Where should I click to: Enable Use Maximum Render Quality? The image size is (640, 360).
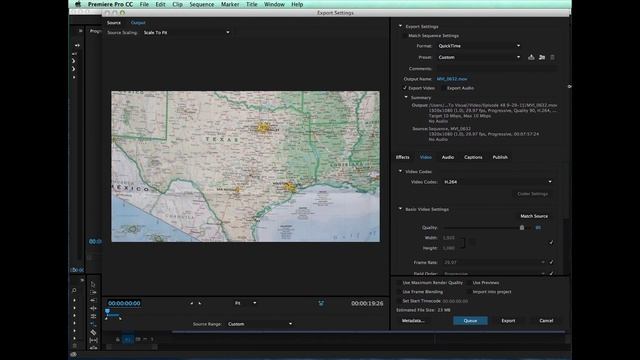click(x=398, y=283)
